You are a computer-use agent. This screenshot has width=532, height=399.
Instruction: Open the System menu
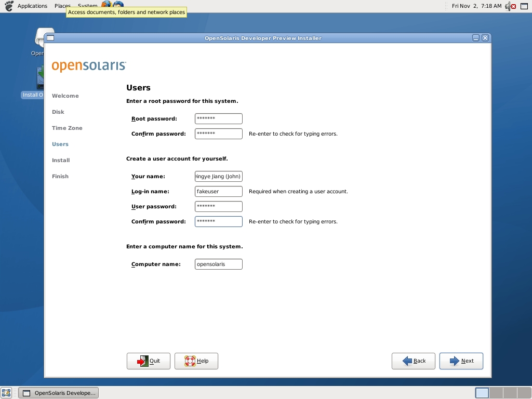tap(87, 6)
